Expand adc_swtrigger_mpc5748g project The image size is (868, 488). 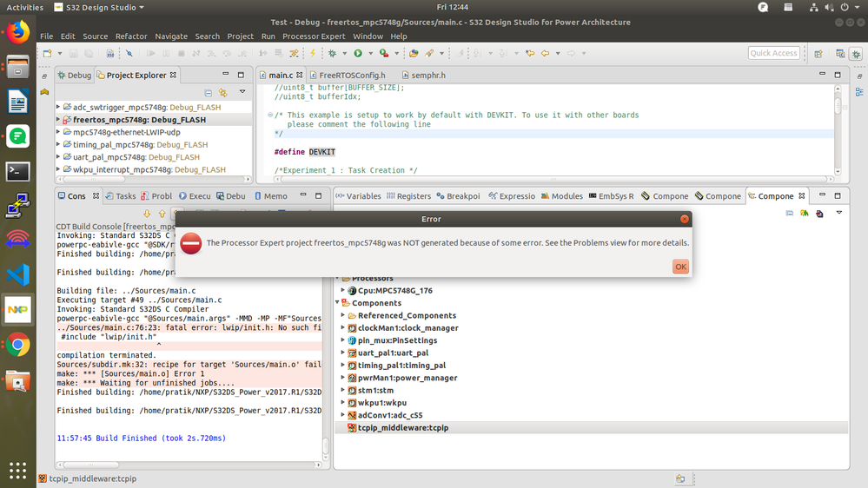58,106
